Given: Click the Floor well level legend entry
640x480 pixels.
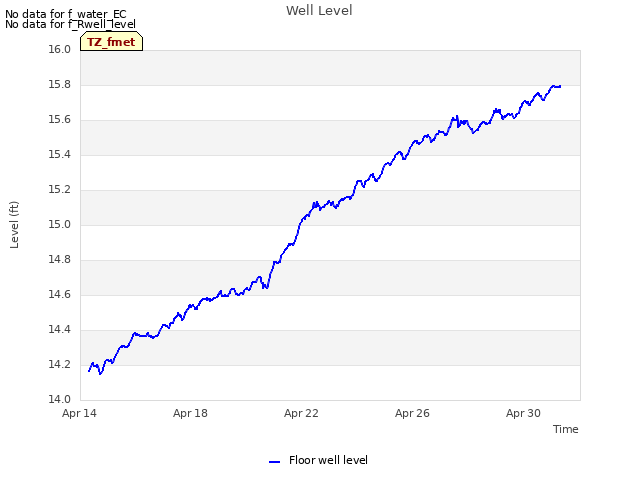Looking at the screenshot, I should click(319, 460).
